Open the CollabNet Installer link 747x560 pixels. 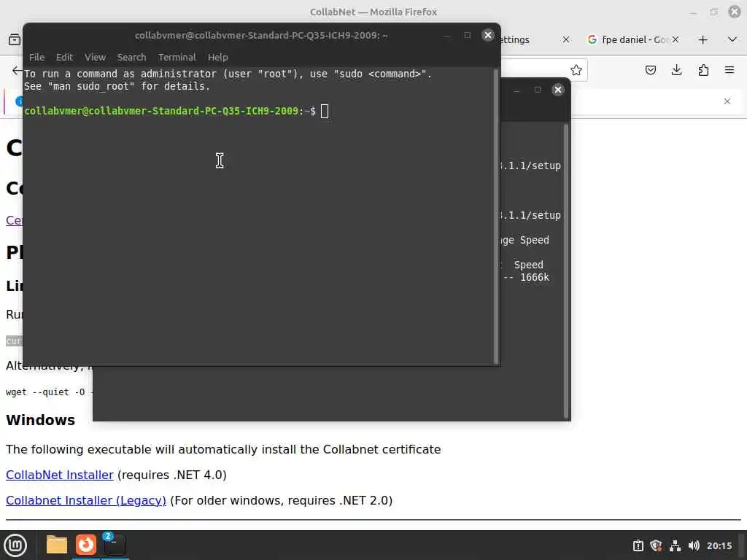pyautogui.click(x=60, y=475)
